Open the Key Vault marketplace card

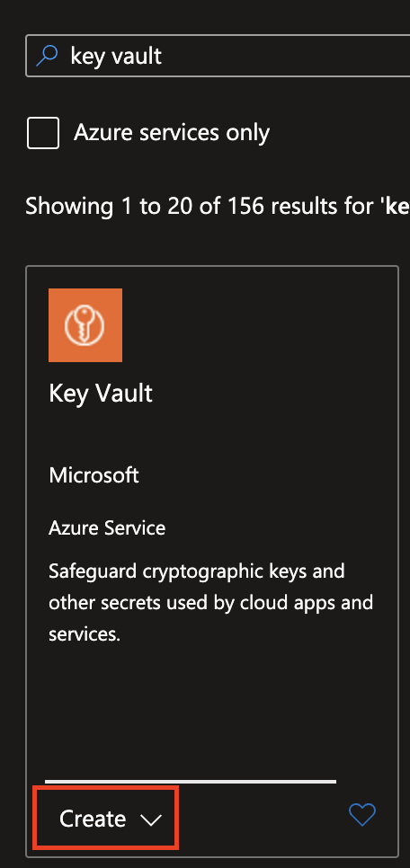click(x=212, y=562)
